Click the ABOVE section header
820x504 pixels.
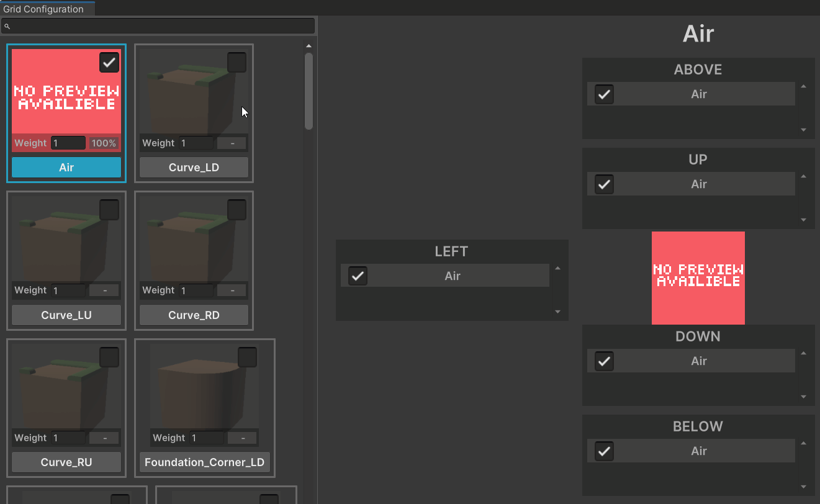coord(698,70)
